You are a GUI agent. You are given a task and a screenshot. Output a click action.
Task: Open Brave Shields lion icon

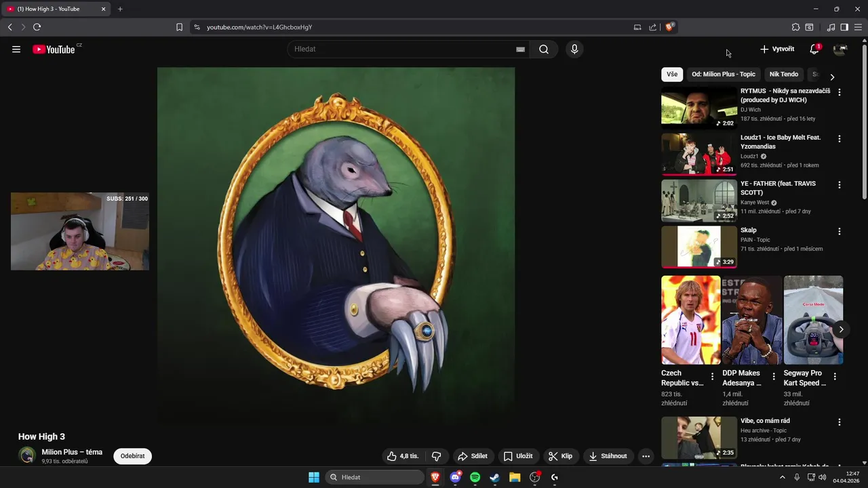tap(669, 27)
